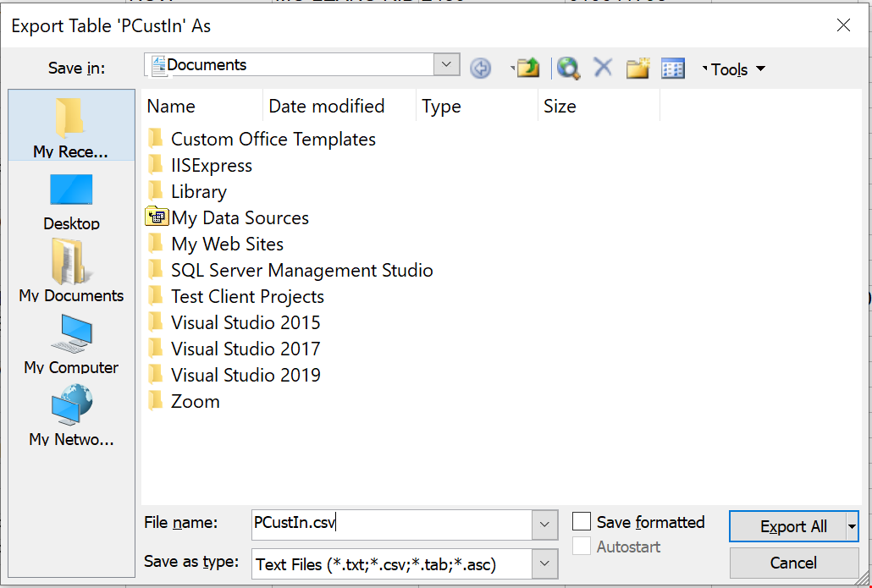Viewport: 872px width, 588px height.
Task: Enable the Save formatted checkbox
Action: pyautogui.click(x=581, y=522)
